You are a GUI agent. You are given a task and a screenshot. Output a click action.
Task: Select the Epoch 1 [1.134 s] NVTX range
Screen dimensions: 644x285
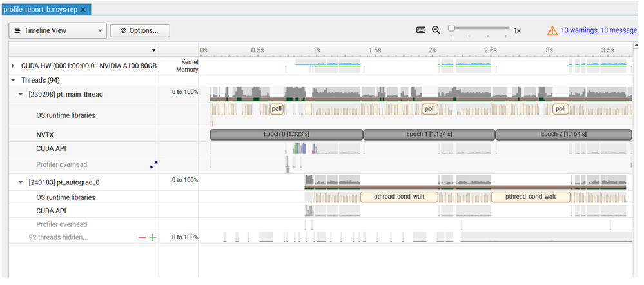click(x=429, y=134)
